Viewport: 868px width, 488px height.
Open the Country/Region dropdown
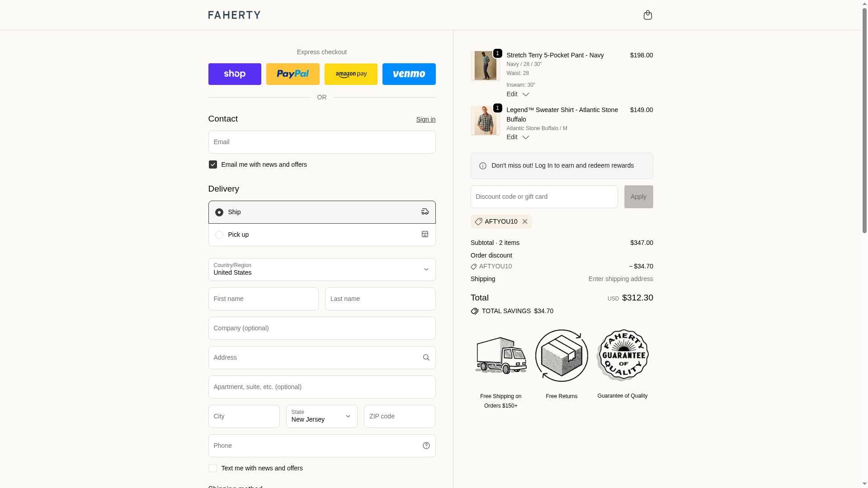pos(321,269)
